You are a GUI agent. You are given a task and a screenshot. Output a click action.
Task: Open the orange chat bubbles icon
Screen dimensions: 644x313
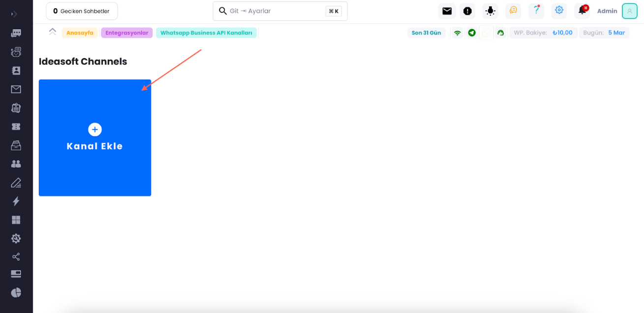tap(513, 10)
